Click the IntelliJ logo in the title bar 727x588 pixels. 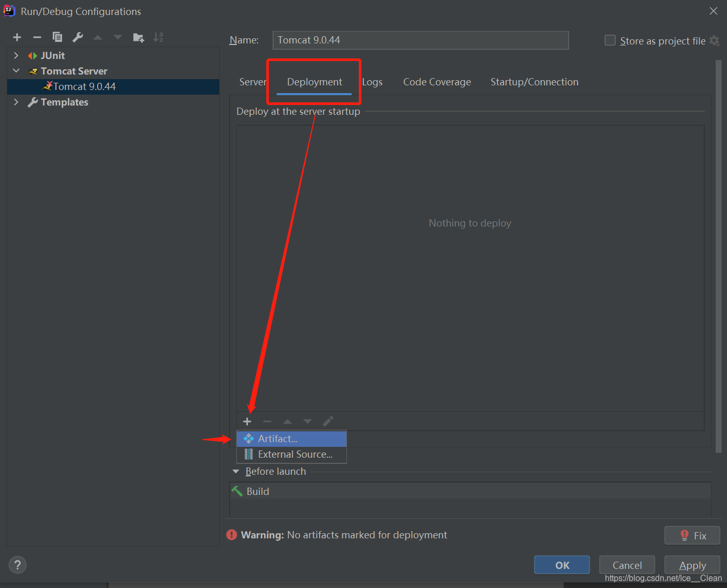coord(9,11)
